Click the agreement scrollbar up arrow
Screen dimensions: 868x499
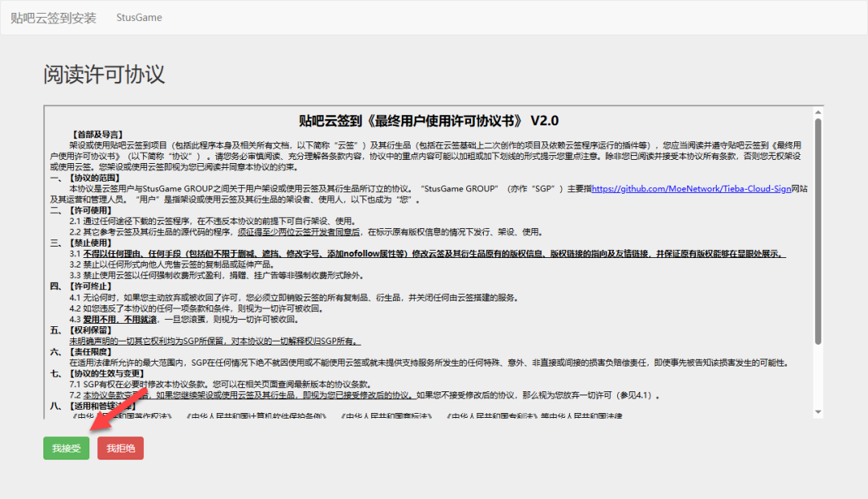click(818, 111)
